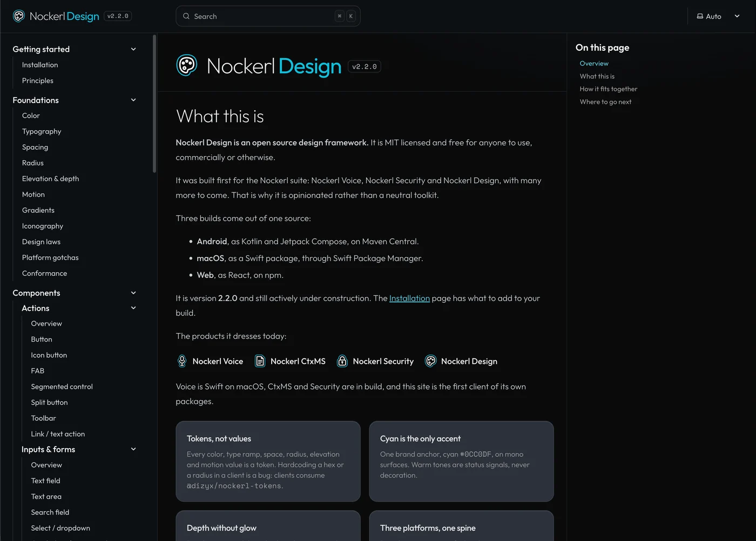Open Actions Overview in sidebar
This screenshot has width=756, height=541.
tap(46, 324)
